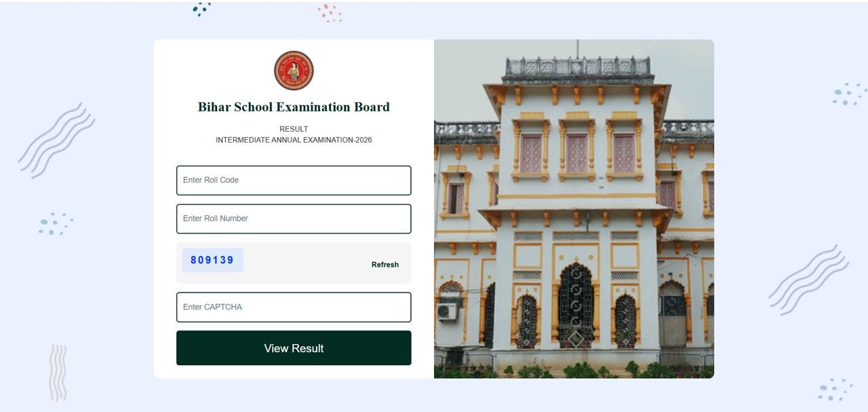868x412 pixels.
Task: Submit with the View Result button
Action: click(294, 348)
